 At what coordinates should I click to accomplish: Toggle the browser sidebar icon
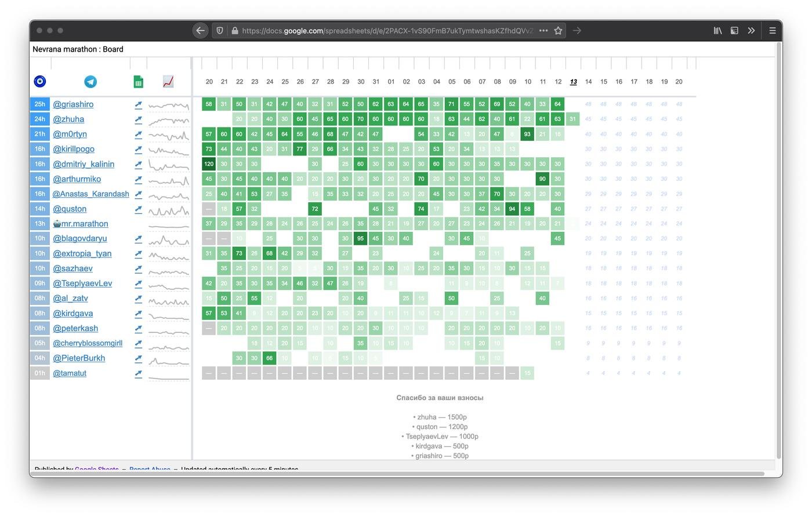[734, 31]
